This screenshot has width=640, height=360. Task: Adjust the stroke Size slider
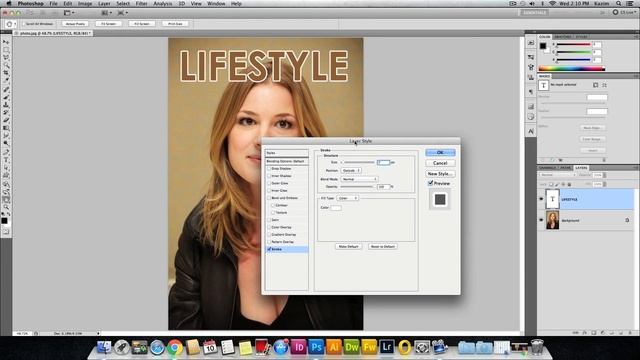[358, 162]
